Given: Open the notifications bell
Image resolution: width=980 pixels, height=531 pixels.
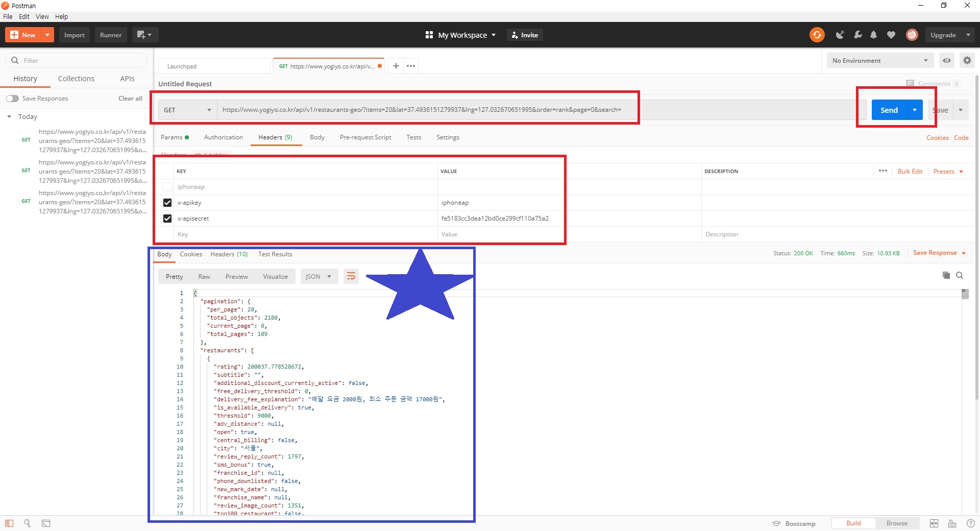Looking at the screenshot, I should pos(874,35).
